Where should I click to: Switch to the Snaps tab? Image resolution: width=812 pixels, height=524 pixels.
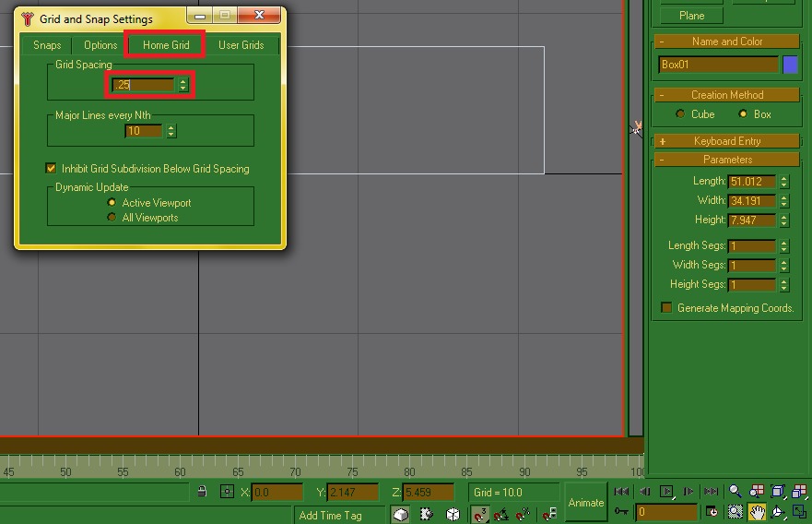coord(47,45)
